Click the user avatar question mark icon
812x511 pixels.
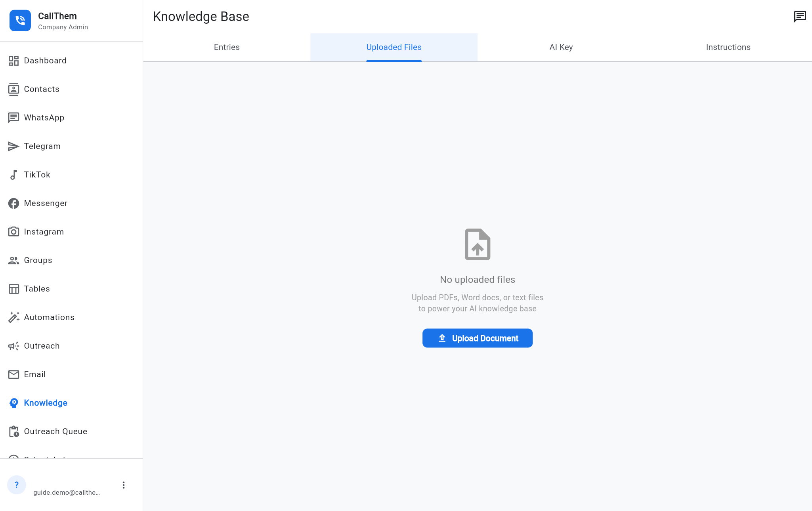click(17, 485)
